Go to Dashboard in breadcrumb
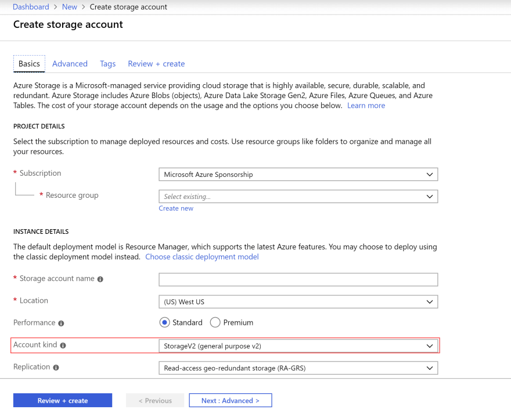Image resolution: width=511 pixels, height=420 pixels. 31,7
